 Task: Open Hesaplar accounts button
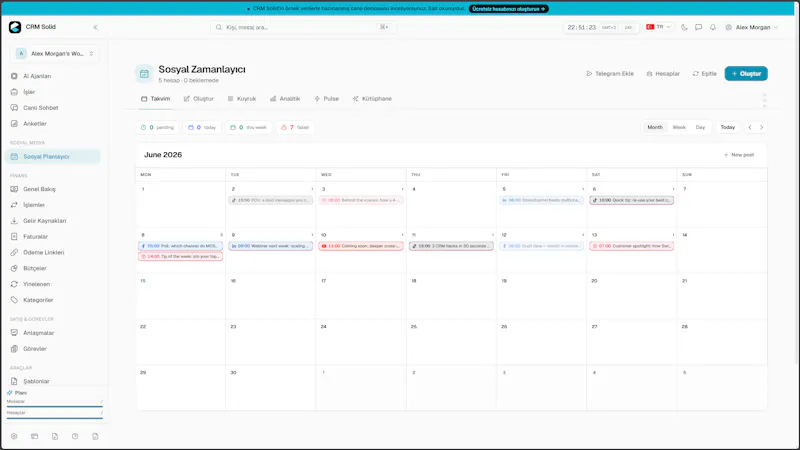(663, 73)
